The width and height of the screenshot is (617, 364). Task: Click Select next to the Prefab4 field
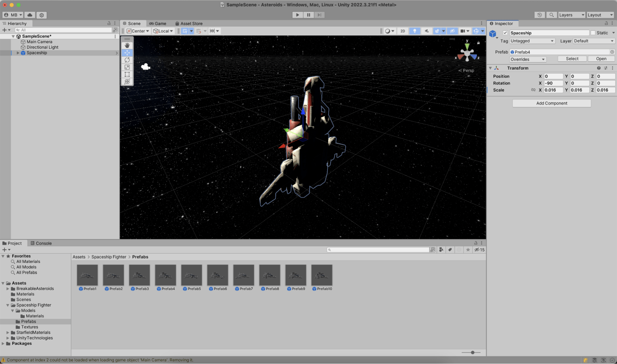tap(572, 59)
